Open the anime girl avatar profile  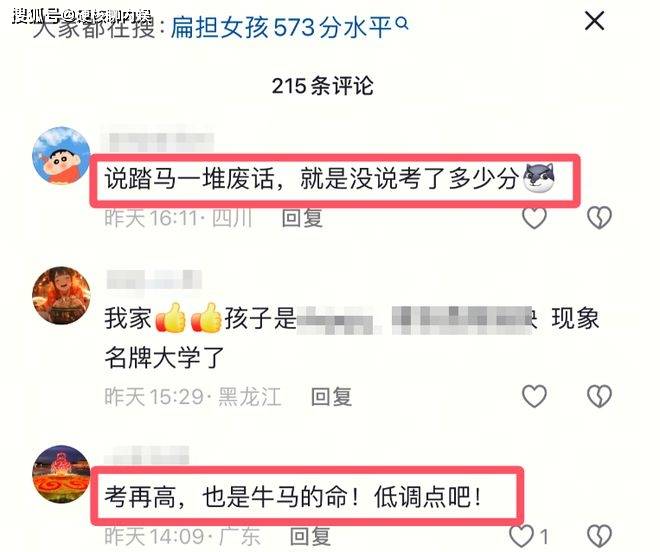(x=61, y=295)
